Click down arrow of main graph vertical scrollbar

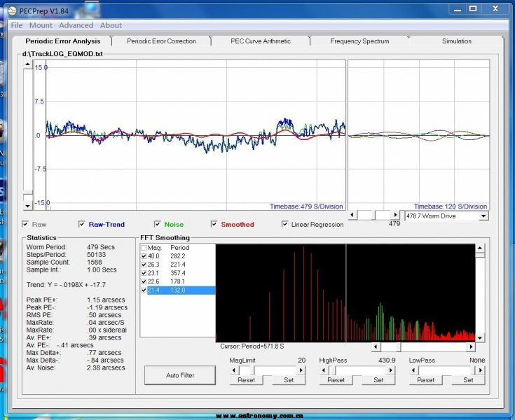pos(27,206)
